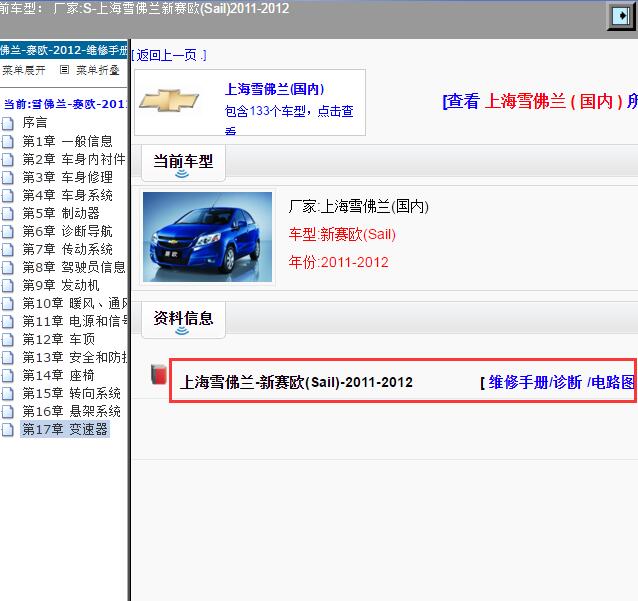Screen dimensions: 638x601
Task: Click 菜单展开 to expand the menu
Action: (24, 70)
